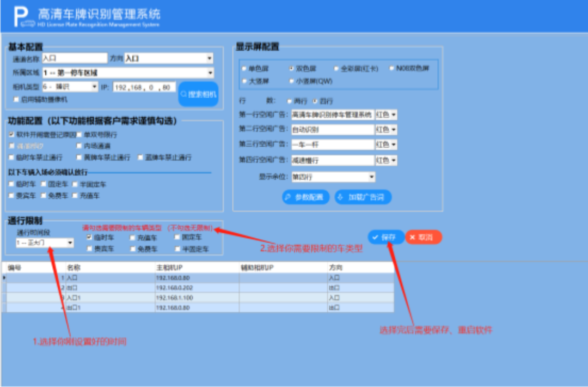Select the 小竖屏(QW) radio option
Screen dimensions: 588x387
pos(291,81)
